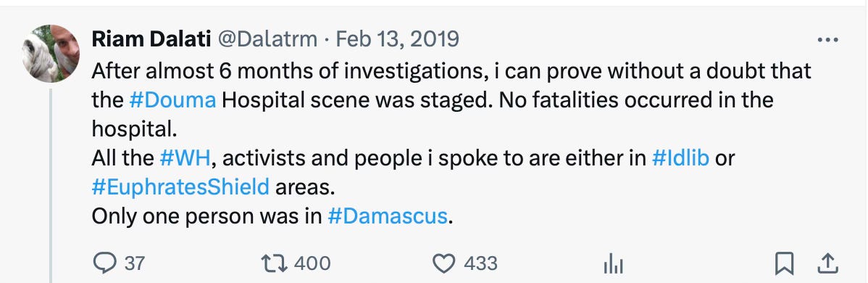Bookmark this tweet
The width and height of the screenshot is (868, 283).
coord(785,263)
